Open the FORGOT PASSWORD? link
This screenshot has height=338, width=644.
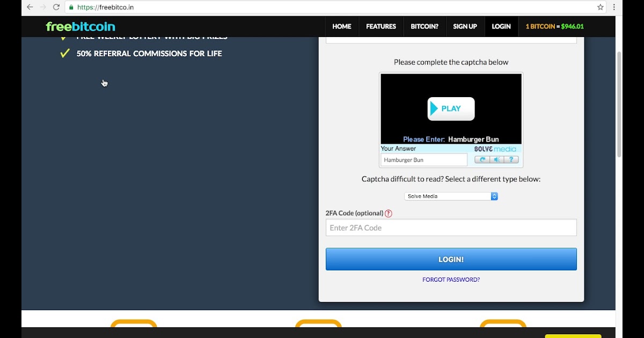[x=451, y=280]
